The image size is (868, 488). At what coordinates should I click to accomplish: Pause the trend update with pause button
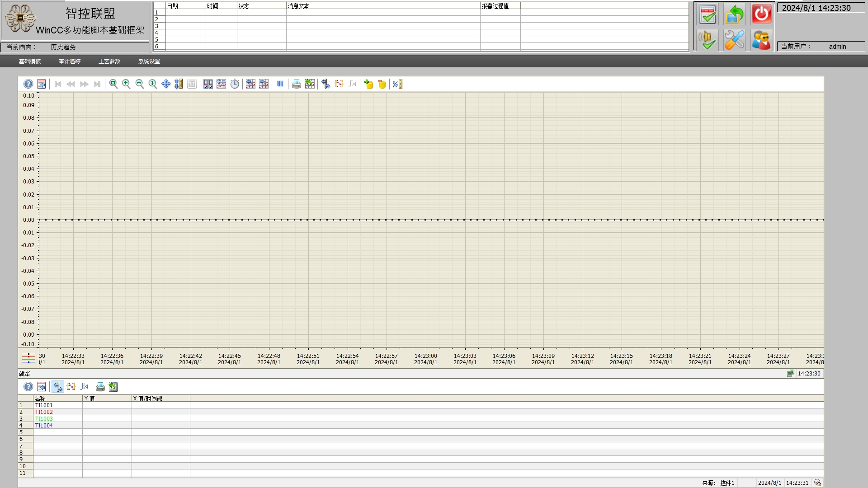(x=280, y=84)
